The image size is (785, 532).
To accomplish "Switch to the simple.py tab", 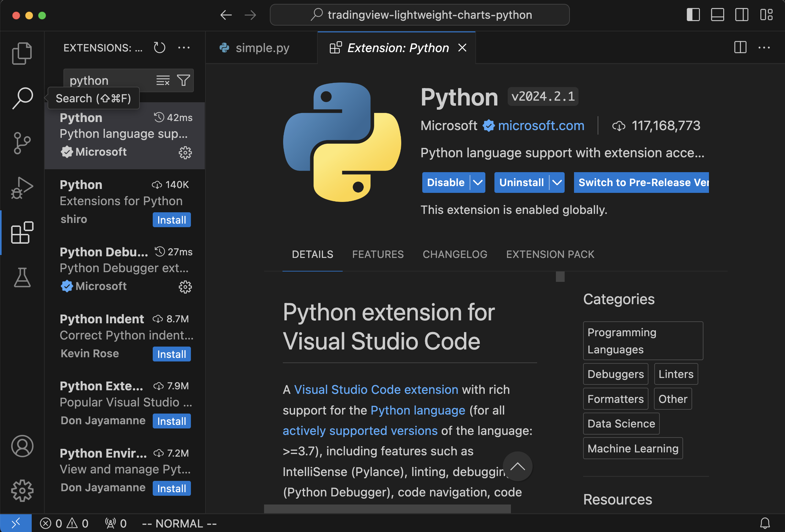I will [262, 48].
